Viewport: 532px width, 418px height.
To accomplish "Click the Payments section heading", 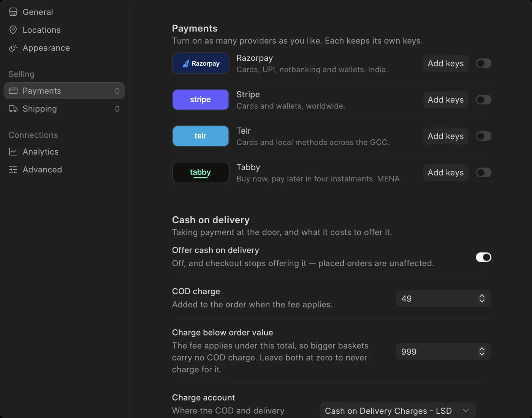I will click(x=195, y=28).
